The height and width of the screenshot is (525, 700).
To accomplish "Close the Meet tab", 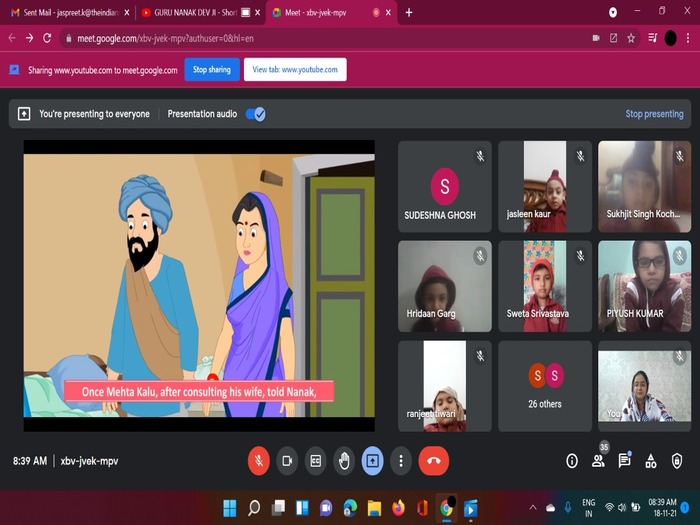I will 388,12.
